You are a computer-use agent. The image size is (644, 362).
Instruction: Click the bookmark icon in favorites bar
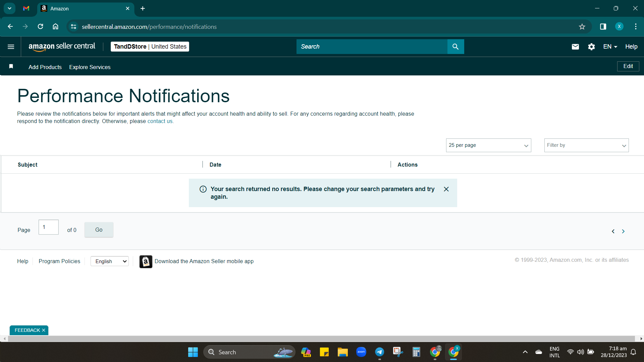tap(11, 66)
